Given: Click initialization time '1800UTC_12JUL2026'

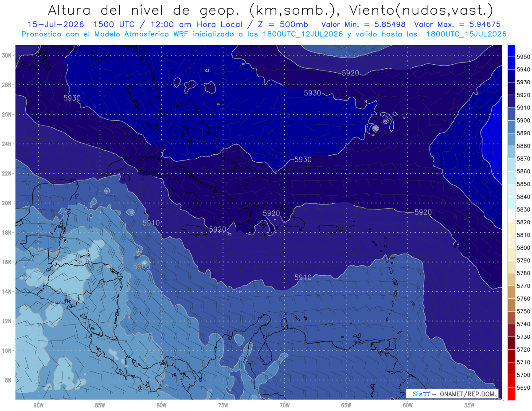Looking at the screenshot, I should pos(302,34).
